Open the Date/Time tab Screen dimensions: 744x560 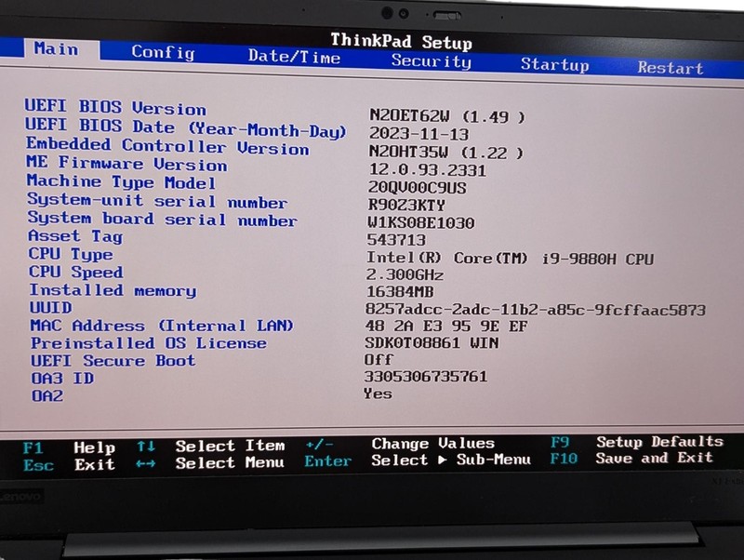click(294, 57)
